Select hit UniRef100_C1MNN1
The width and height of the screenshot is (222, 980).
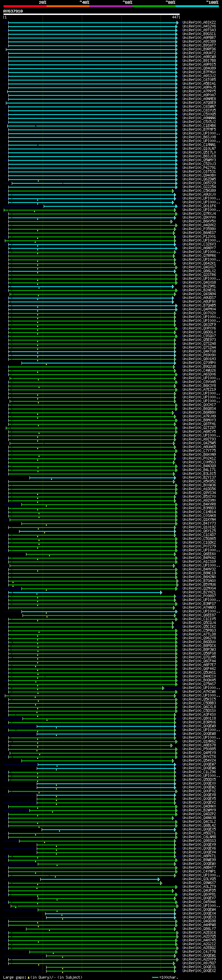click(x=199, y=145)
